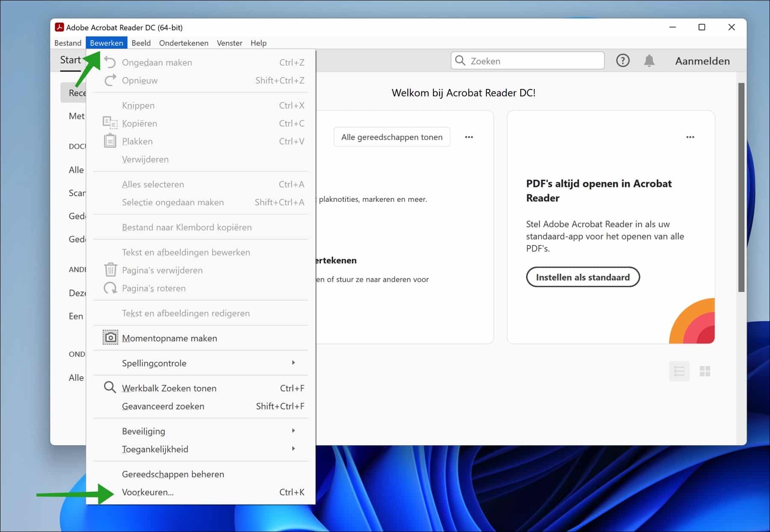
Task: Choose Voorkeuren... from the menu
Action: point(201,492)
